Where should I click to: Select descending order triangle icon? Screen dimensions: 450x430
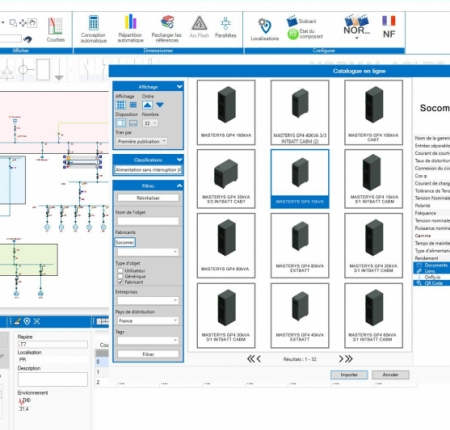point(160,105)
